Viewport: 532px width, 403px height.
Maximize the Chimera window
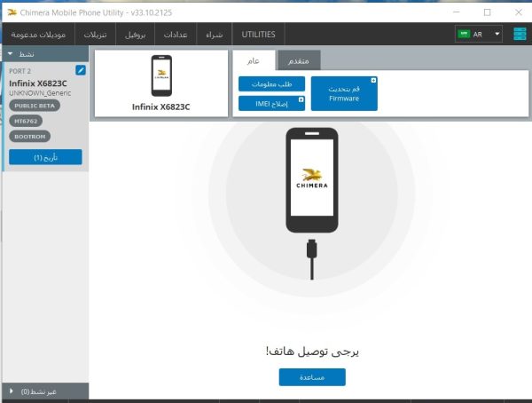[487, 12]
